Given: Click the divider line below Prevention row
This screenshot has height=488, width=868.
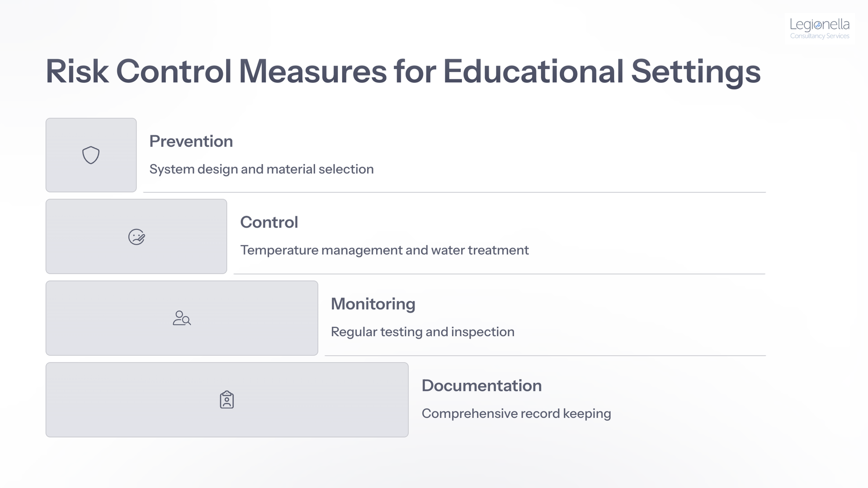Looking at the screenshot, I should pyautogui.click(x=454, y=192).
